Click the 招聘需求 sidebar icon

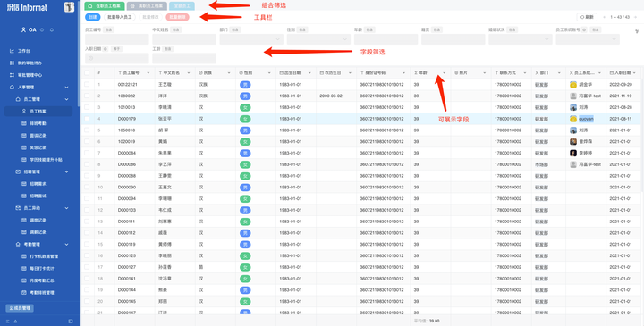click(24, 184)
